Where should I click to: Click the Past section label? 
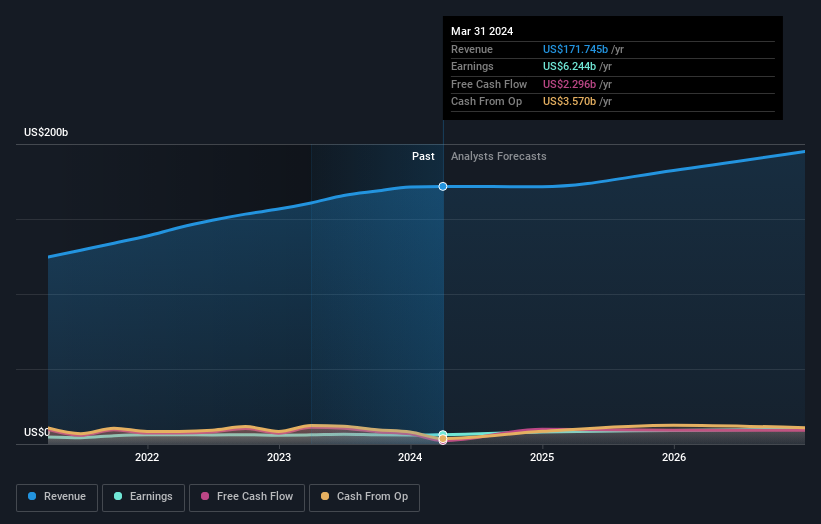423,157
